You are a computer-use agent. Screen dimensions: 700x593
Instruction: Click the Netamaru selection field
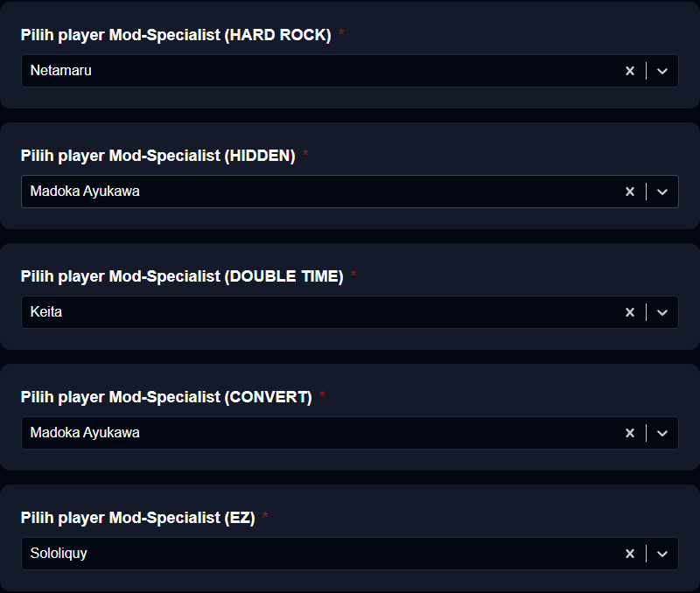[349, 71]
